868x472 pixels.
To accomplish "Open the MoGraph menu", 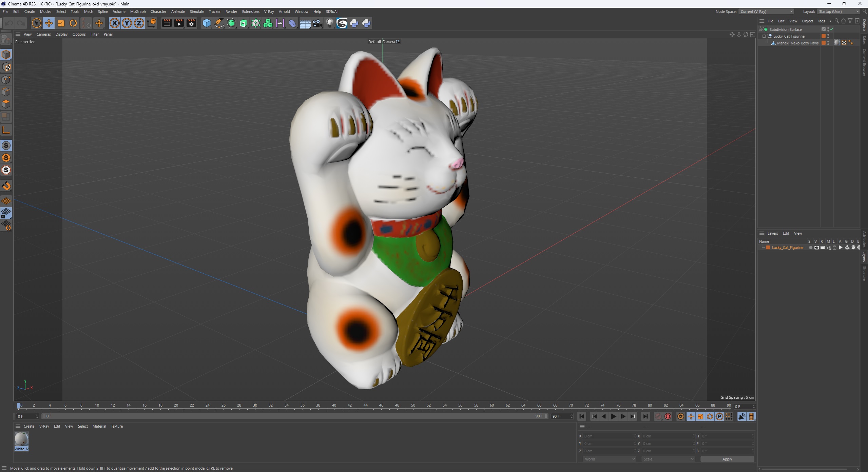I will pyautogui.click(x=138, y=12).
